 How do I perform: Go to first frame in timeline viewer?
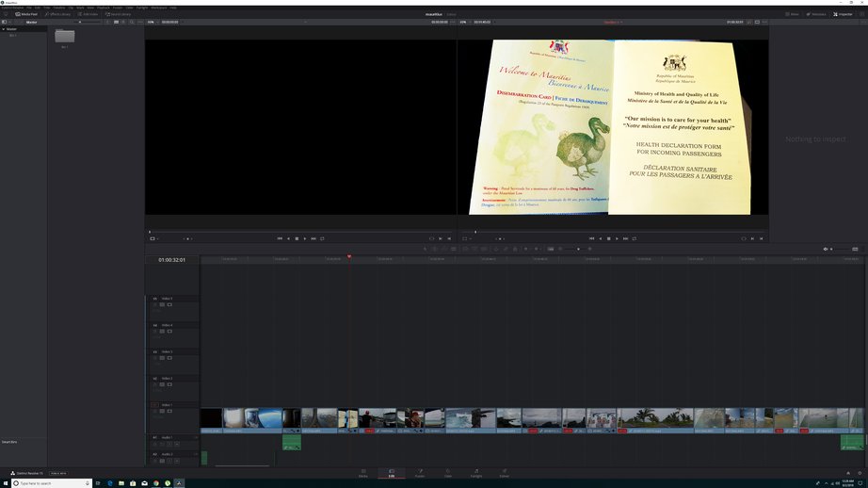(x=591, y=238)
